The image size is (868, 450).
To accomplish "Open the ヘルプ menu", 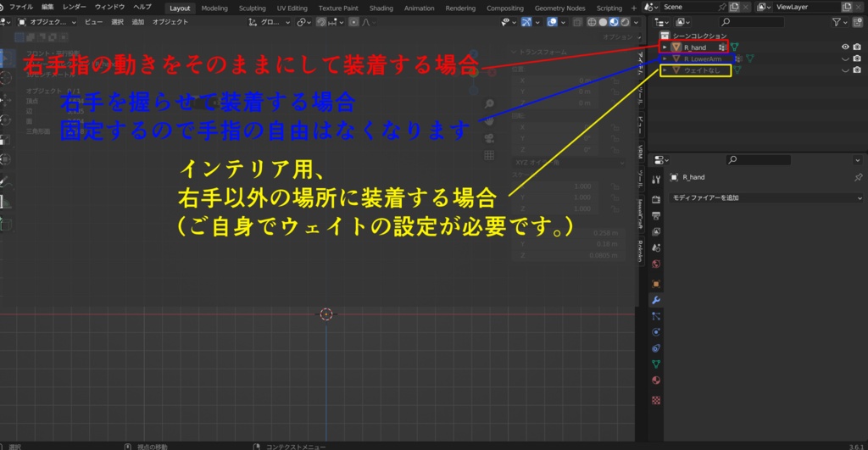I will (142, 7).
